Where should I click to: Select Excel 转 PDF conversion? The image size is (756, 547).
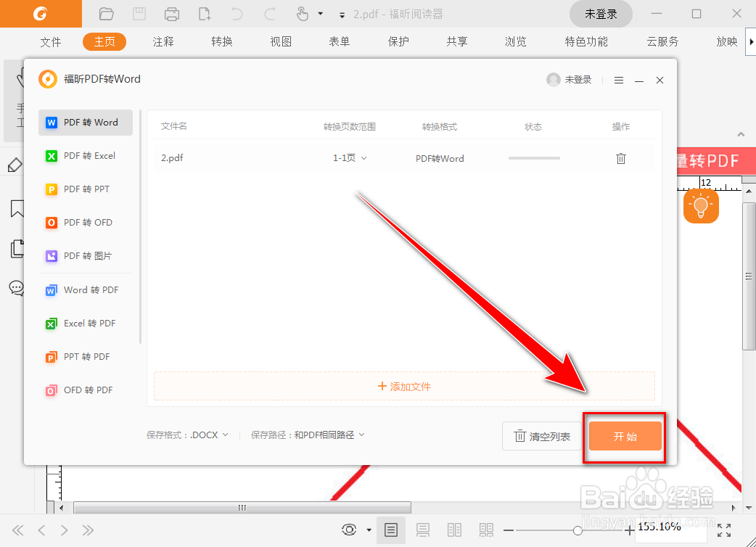coord(86,324)
